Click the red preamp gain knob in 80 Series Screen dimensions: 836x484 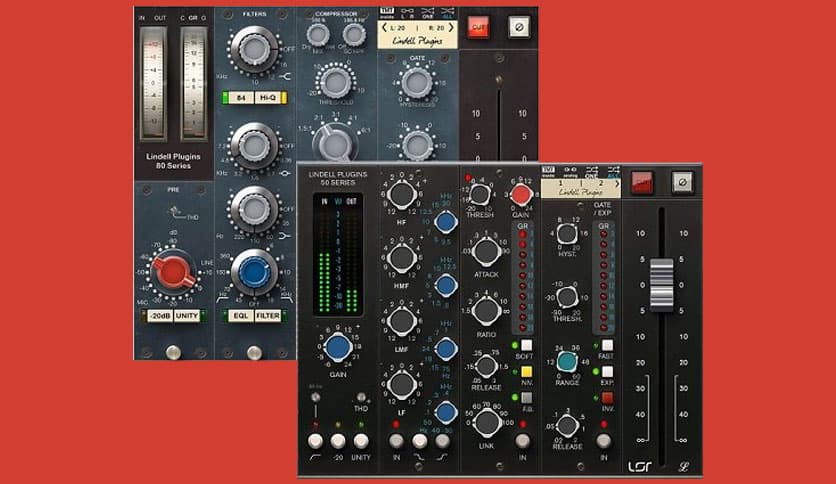tap(173, 272)
